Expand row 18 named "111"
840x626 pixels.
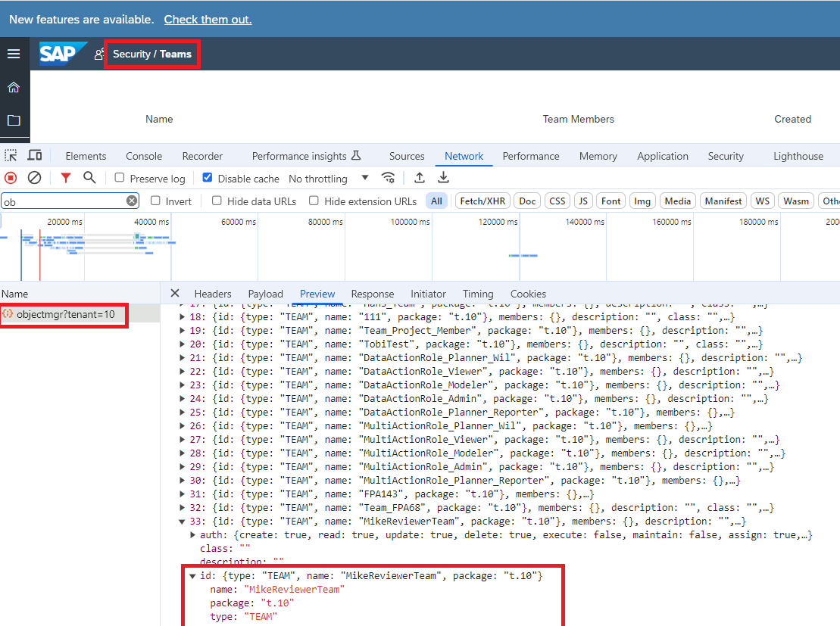tap(182, 317)
